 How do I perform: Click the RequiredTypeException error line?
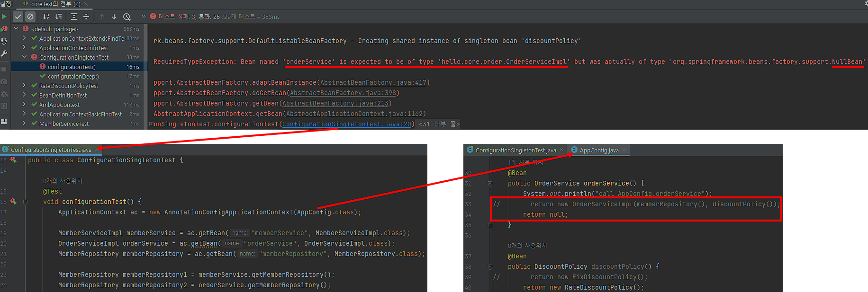(510, 62)
